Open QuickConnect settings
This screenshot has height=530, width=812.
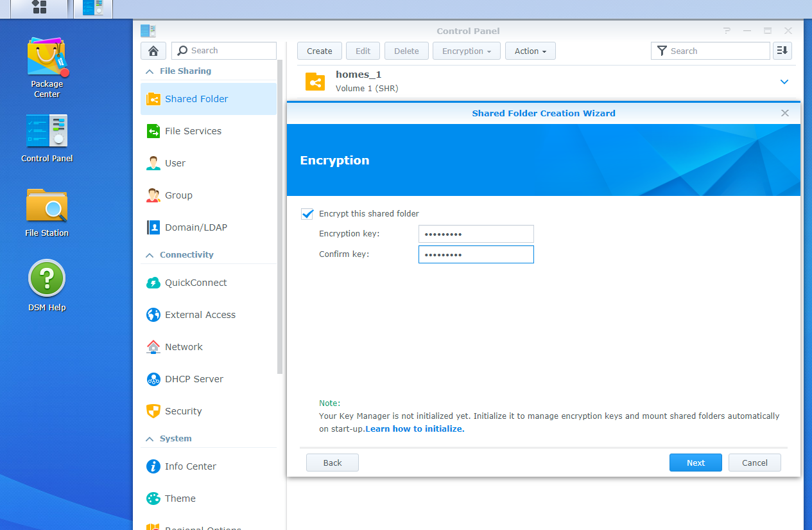(x=209, y=283)
